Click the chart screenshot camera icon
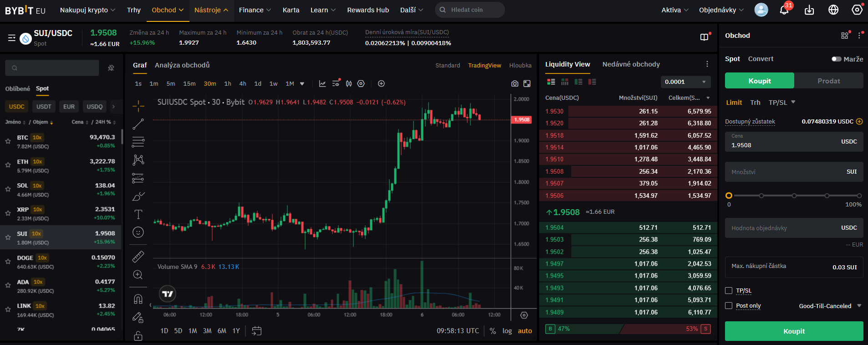 click(515, 83)
